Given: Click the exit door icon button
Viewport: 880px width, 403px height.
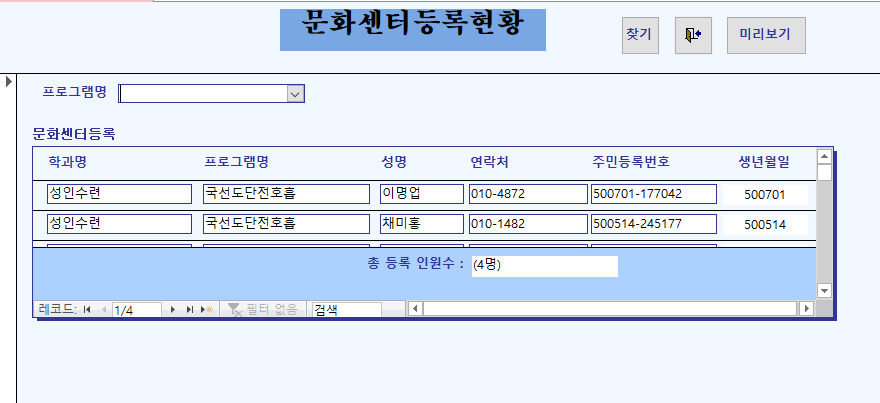Looking at the screenshot, I should [693, 34].
